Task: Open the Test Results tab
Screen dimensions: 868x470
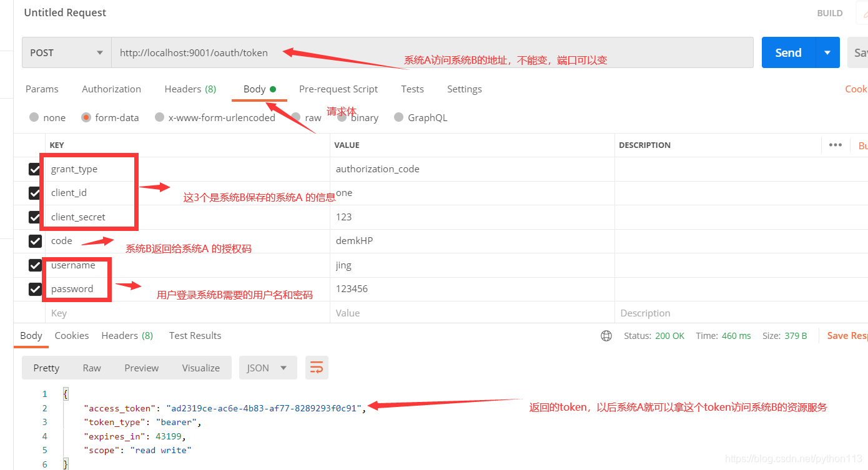Action: click(x=195, y=336)
